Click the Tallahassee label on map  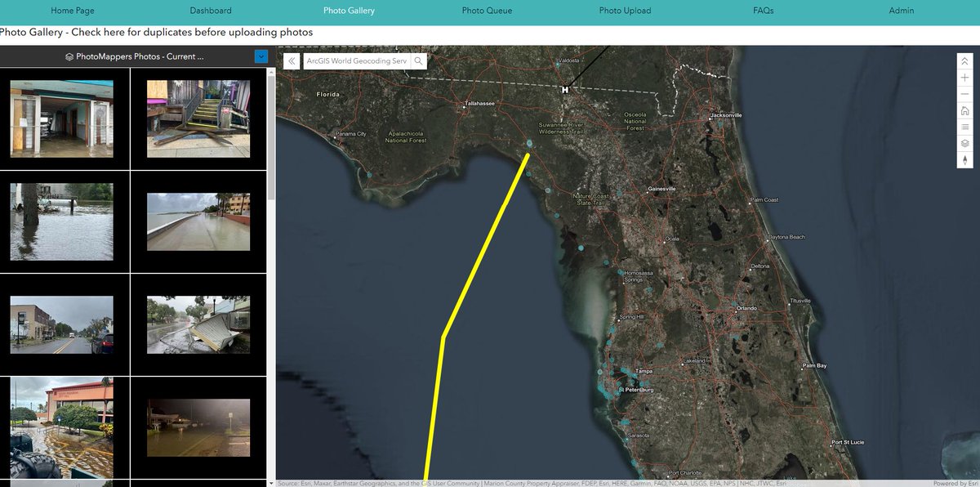(x=479, y=105)
